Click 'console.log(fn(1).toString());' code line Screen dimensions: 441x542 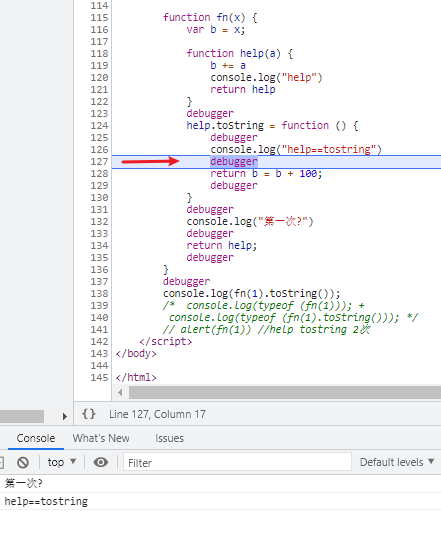(252, 293)
